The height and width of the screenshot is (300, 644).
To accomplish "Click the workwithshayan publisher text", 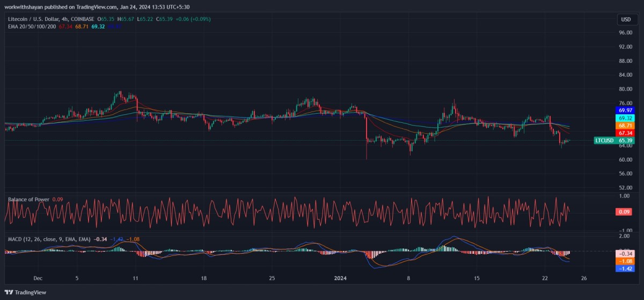I will (x=27, y=7).
